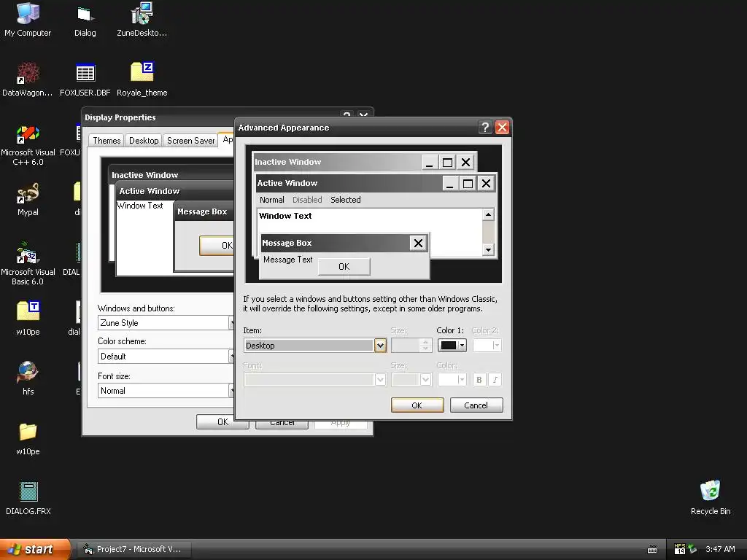Select the DataWagon shortcut icon
This screenshot has width=747, height=560.
pyautogui.click(x=28, y=79)
